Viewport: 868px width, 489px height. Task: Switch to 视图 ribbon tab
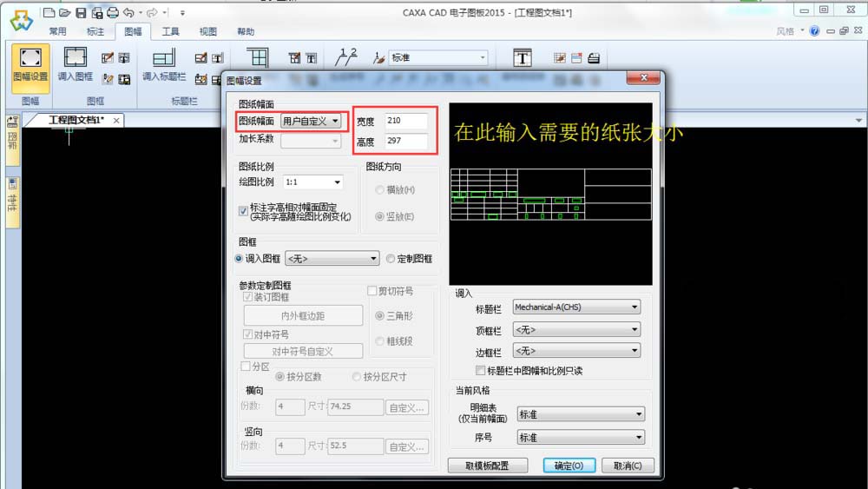(x=208, y=31)
